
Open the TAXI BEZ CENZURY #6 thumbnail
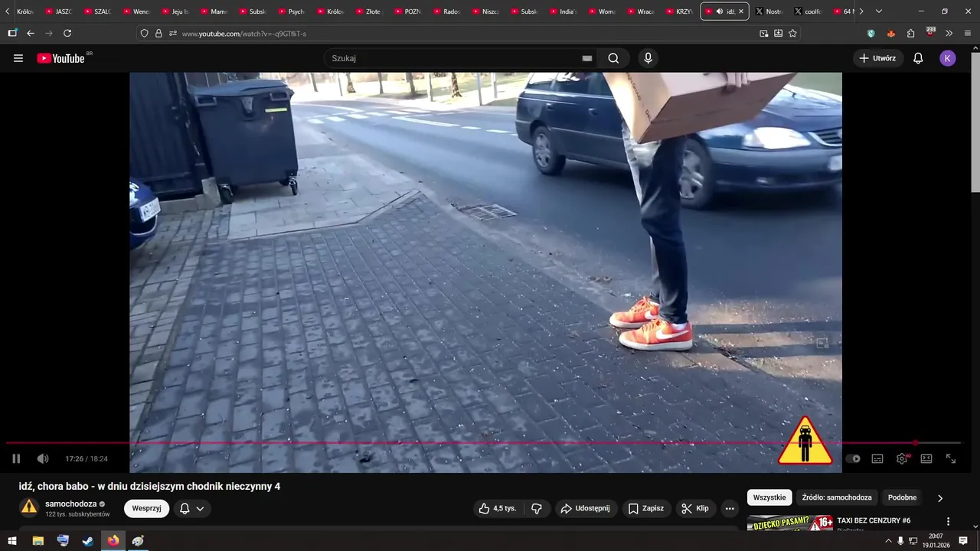(790, 523)
